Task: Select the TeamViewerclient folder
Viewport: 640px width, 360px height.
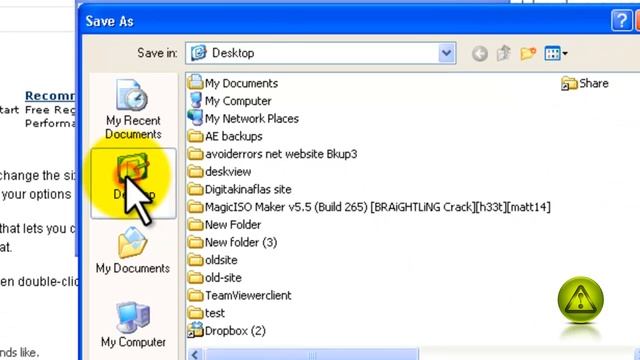Action: 240,296
